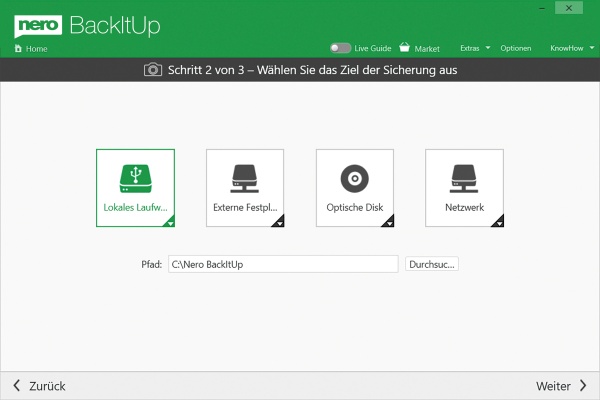Open the Market link
The width and height of the screenshot is (600, 400).
427,49
